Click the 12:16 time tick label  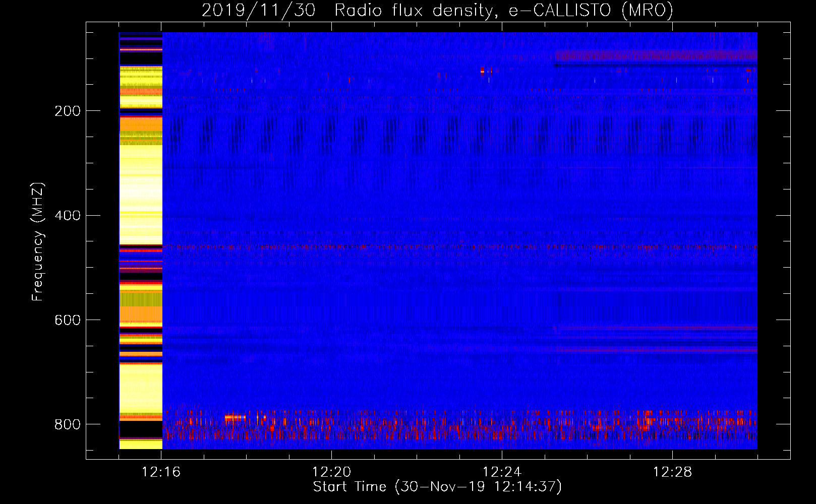click(161, 472)
